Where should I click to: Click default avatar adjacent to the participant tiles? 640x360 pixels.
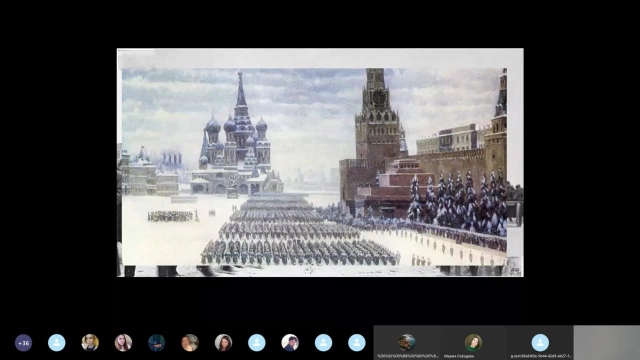(x=357, y=343)
